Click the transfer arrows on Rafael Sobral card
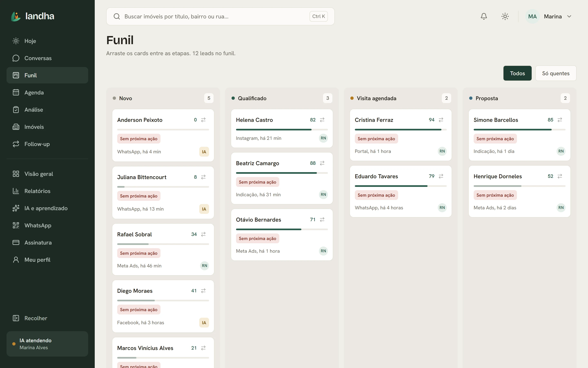 [x=203, y=234]
